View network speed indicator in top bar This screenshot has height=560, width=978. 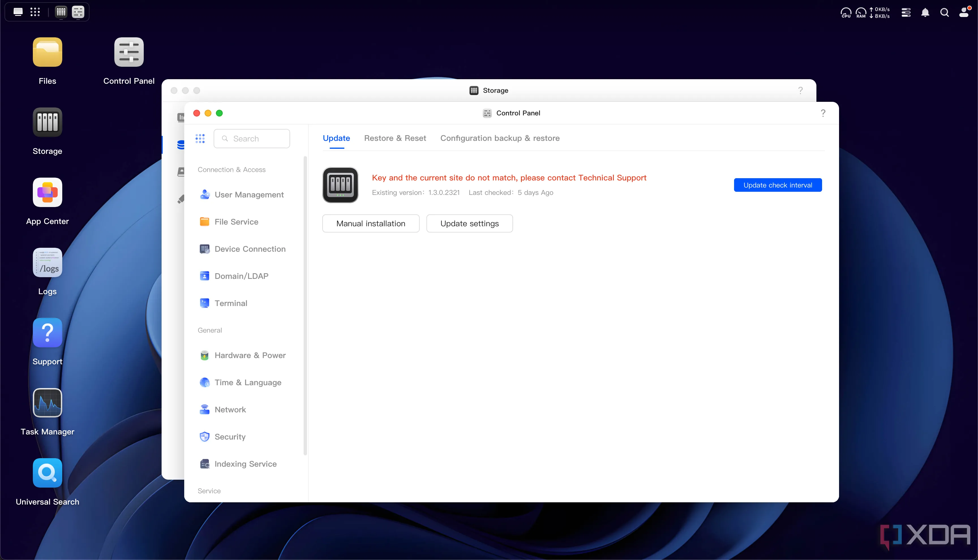point(880,13)
